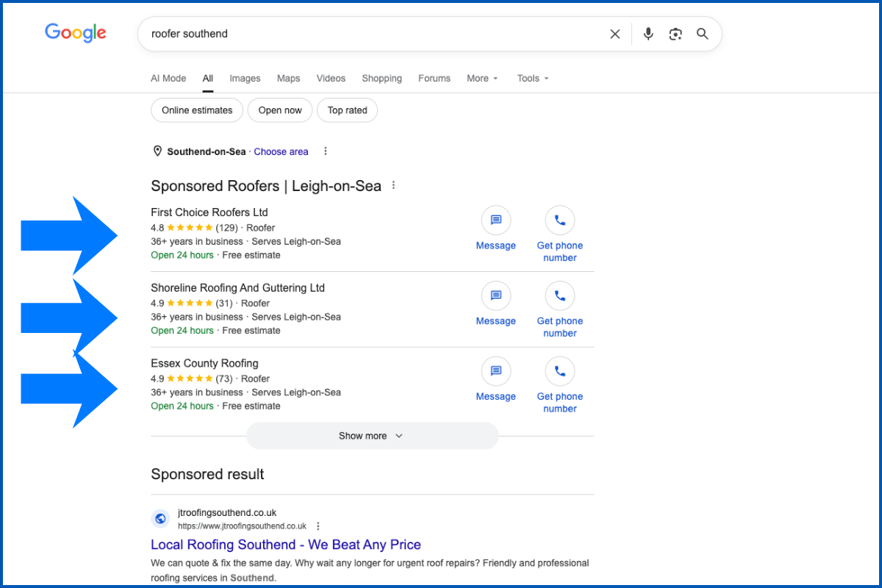Expand the sponsored list with Show more
The image size is (882, 588).
point(371,435)
